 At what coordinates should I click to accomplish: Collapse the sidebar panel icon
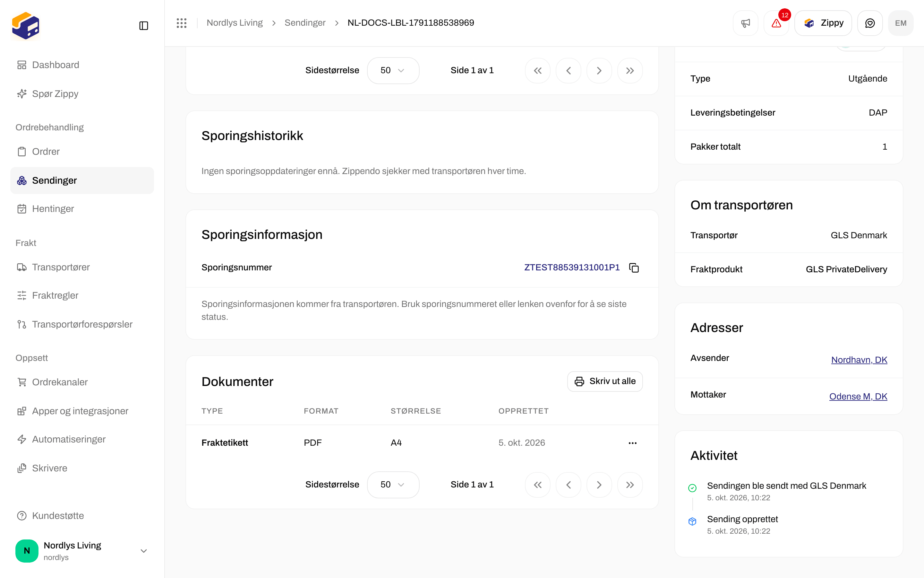point(143,26)
